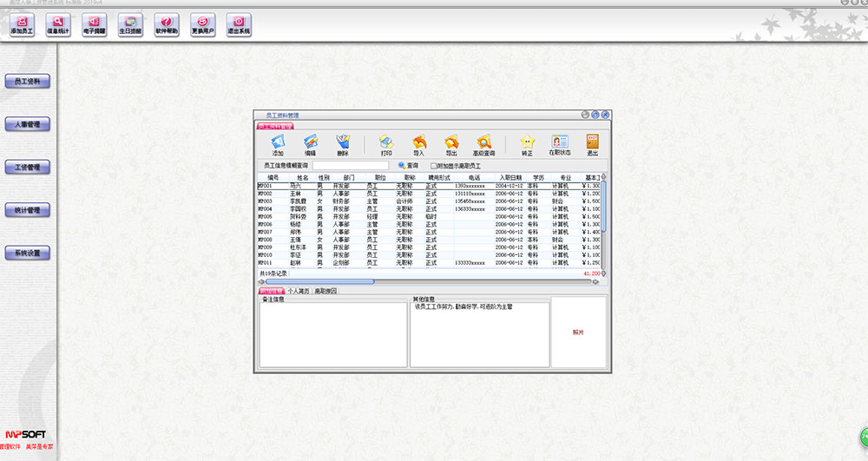Open the 生日提醒 birthday reminder
The image size is (868, 461).
pyautogui.click(x=129, y=24)
